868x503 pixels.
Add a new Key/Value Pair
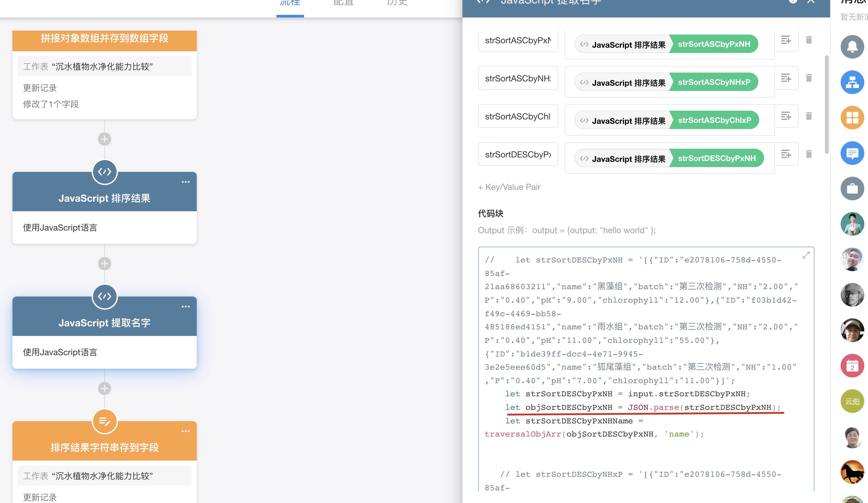pyautogui.click(x=509, y=187)
